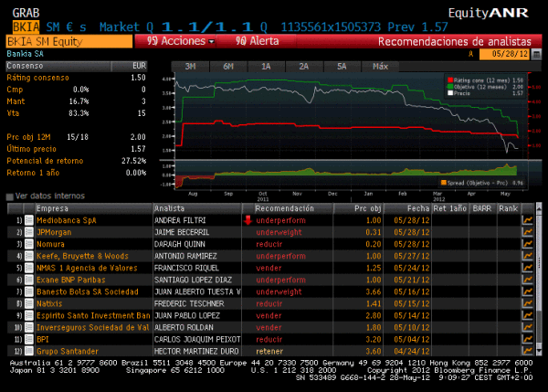
Task: Select the retener recommendation cell
Action: tap(269, 351)
